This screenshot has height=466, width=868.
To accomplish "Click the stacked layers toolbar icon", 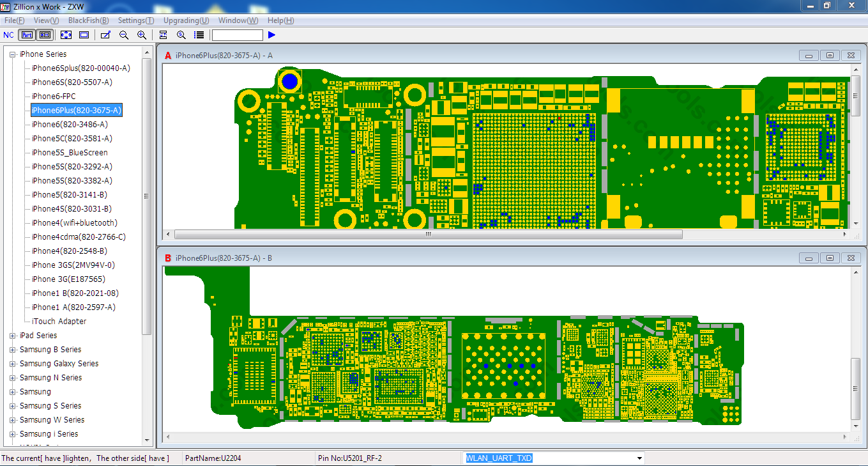I will tap(164, 35).
